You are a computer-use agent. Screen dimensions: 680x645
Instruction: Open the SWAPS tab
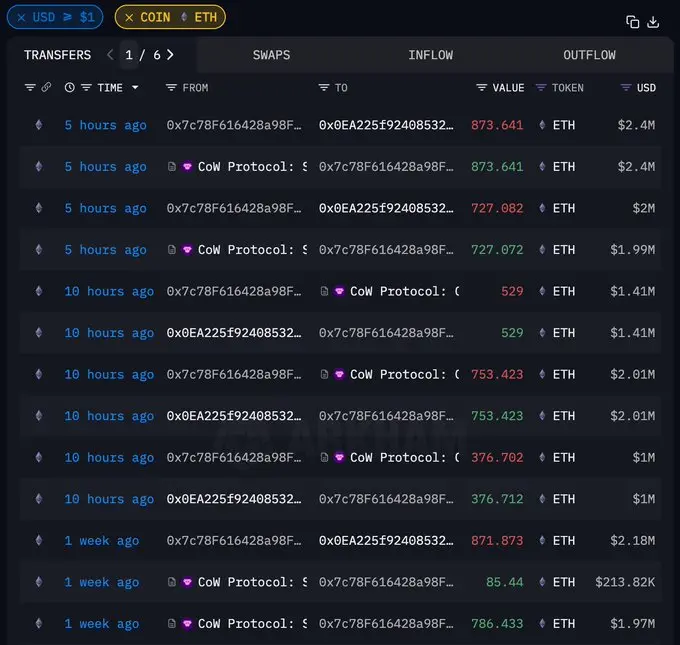pos(271,55)
